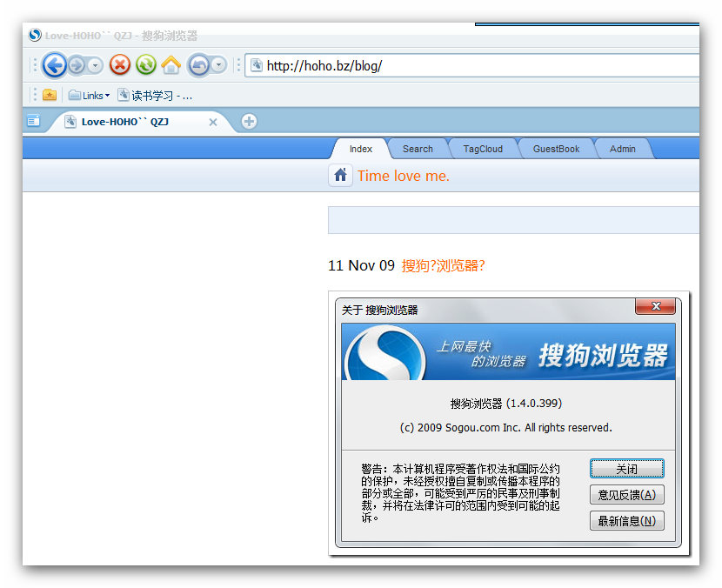Stop page loading with the red X

120,65
